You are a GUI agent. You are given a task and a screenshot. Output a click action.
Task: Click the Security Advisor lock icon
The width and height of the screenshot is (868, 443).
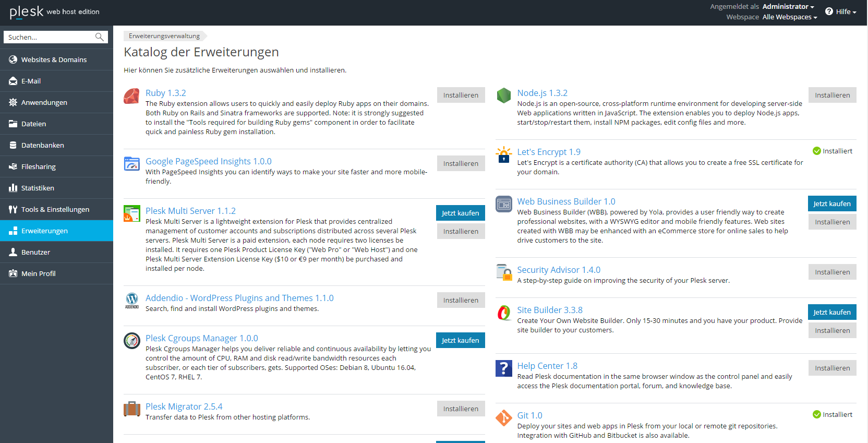pyautogui.click(x=504, y=272)
